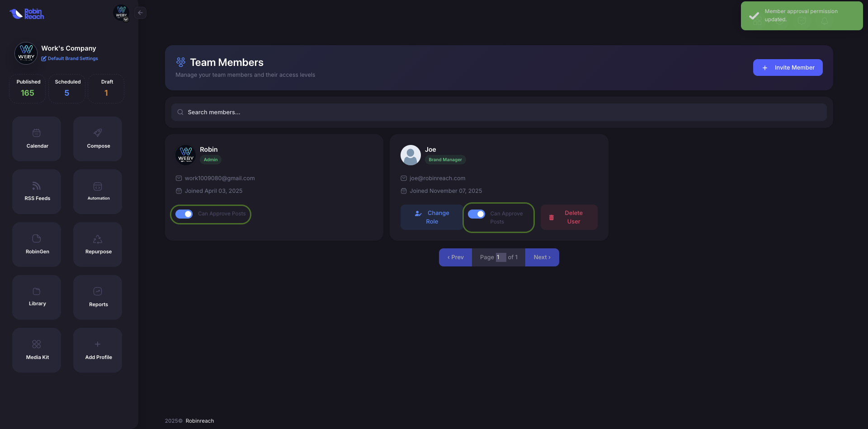Click the Scheduled 5 stat card
The image size is (868, 429).
tap(67, 89)
